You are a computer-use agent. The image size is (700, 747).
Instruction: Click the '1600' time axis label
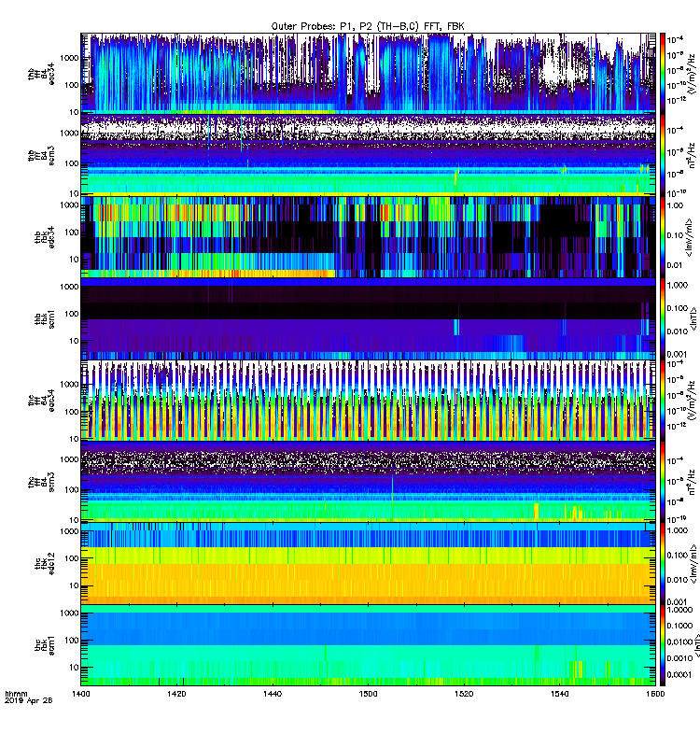655,694
